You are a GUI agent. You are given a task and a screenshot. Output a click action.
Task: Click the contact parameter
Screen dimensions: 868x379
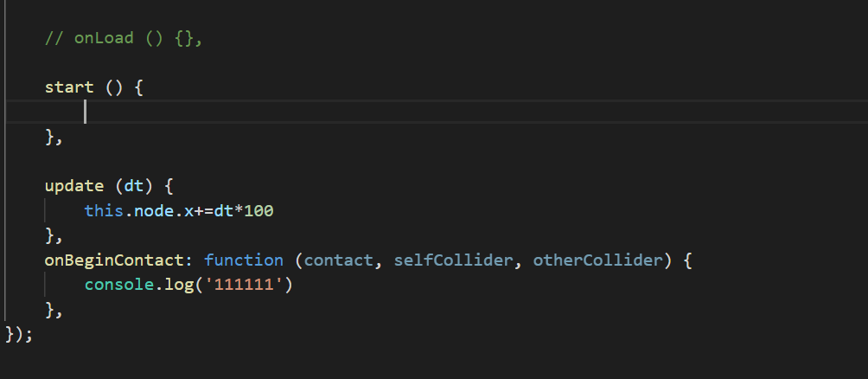pos(340,260)
